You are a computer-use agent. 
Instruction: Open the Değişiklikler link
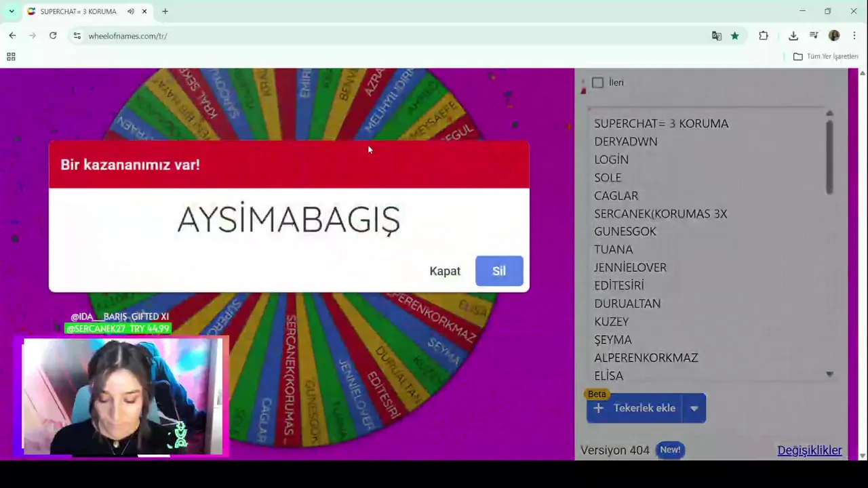click(810, 450)
